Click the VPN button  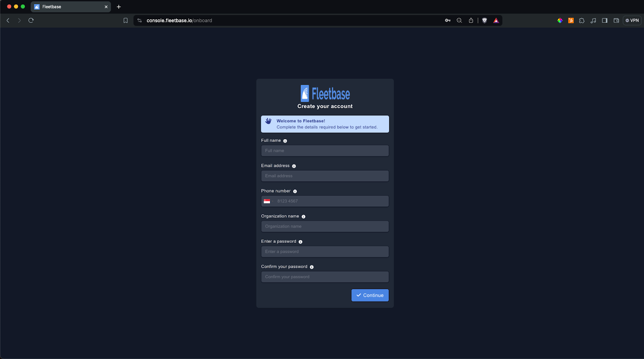[x=632, y=21]
